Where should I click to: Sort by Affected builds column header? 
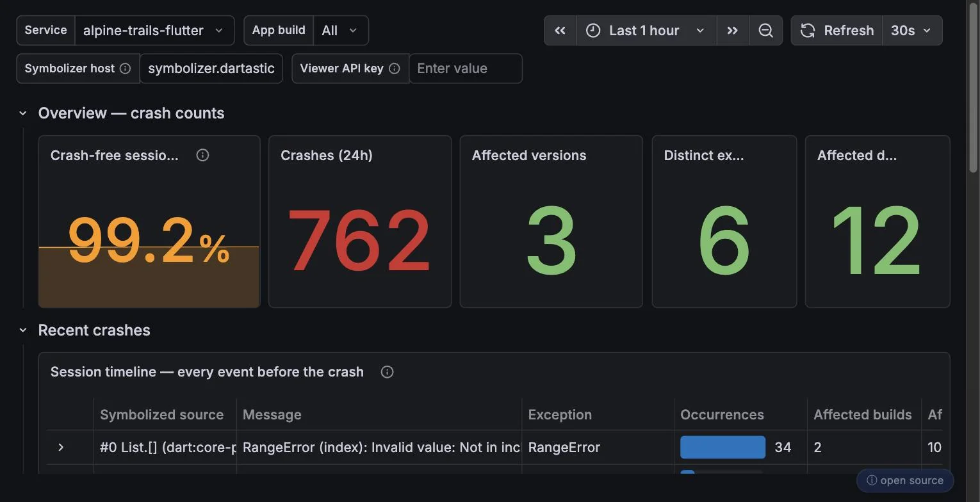pyautogui.click(x=863, y=415)
